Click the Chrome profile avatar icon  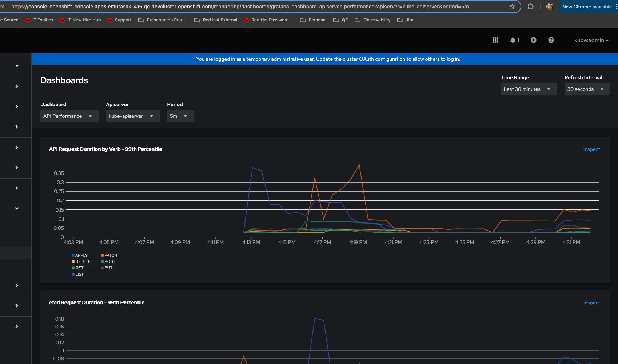tap(549, 7)
